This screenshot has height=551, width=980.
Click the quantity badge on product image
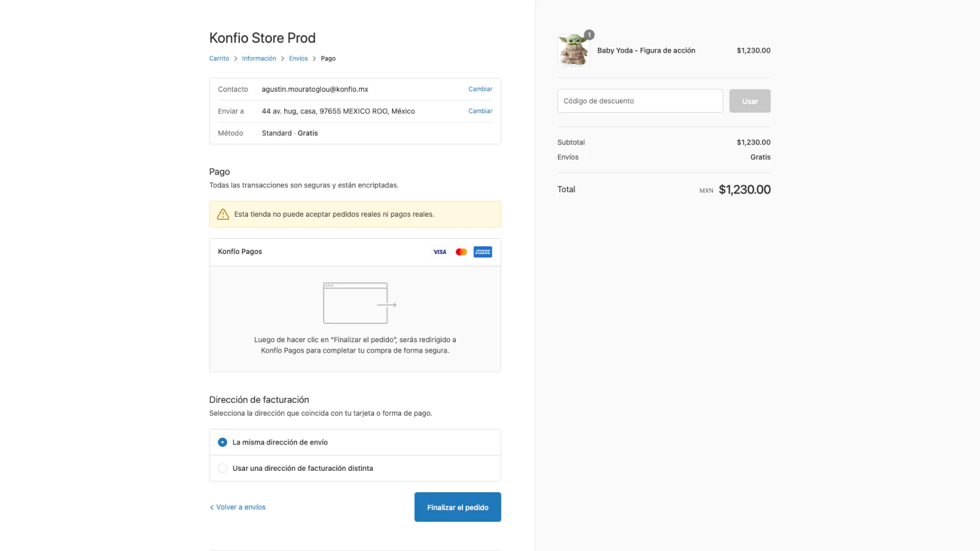click(x=589, y=35)
